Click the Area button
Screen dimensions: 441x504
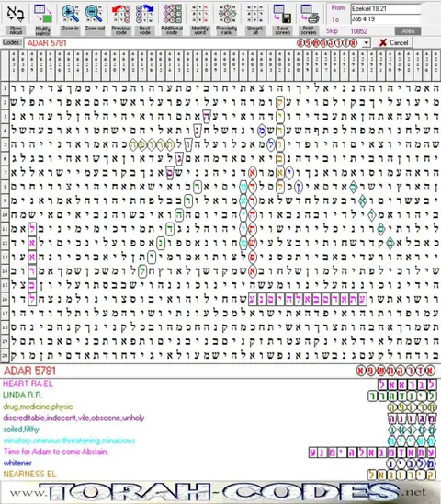[408, 31]
